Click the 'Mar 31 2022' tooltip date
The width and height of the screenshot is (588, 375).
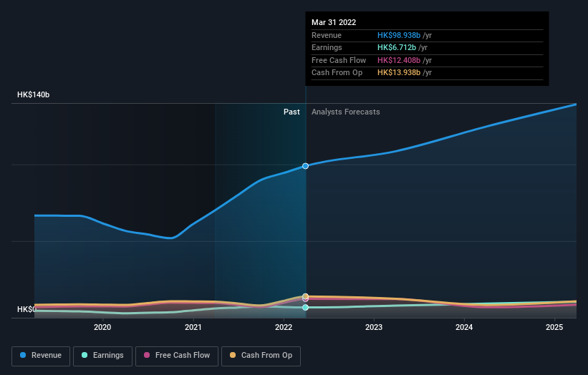click(x=334, y=22)
